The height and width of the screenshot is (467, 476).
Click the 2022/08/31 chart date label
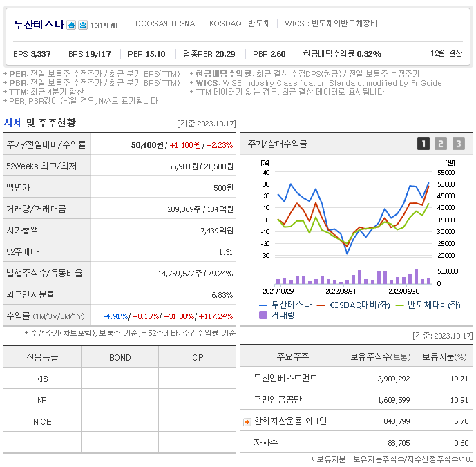click(341, 292)
